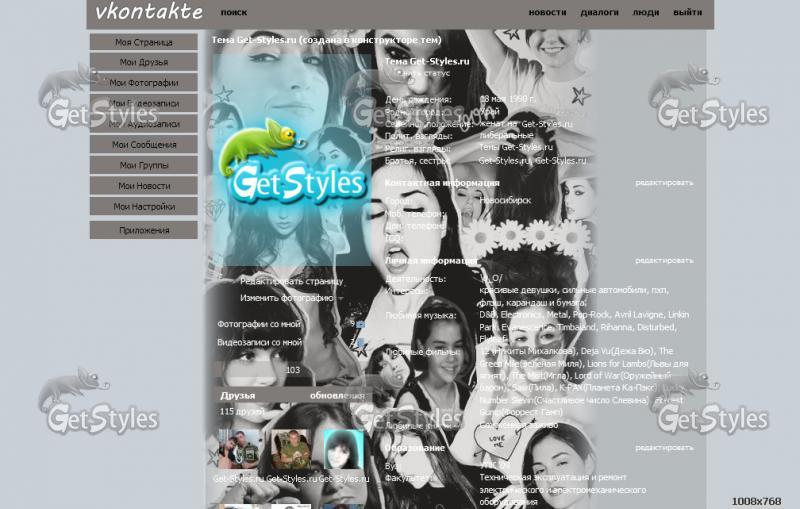This screenshot has width=800, height=509.
Task: Open Мои Группы in the sidebar
Action: pos(143,165)
